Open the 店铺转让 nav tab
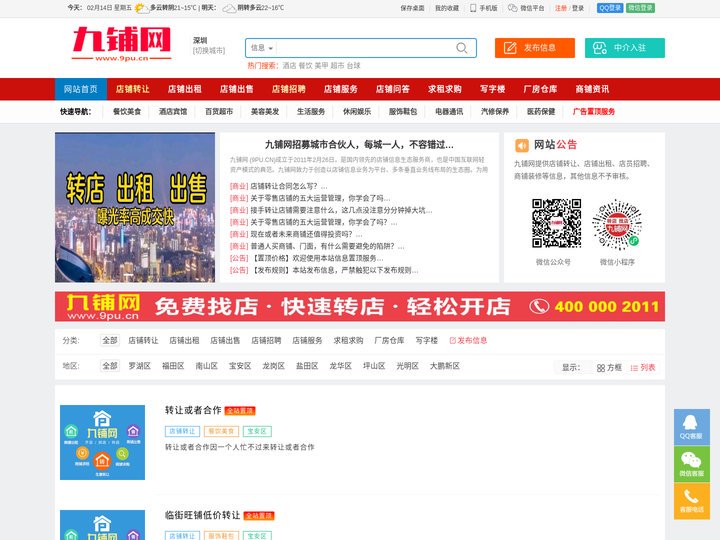Image resolution: width=720 pixels, height=540 pixels. click(x=133, y=89)
